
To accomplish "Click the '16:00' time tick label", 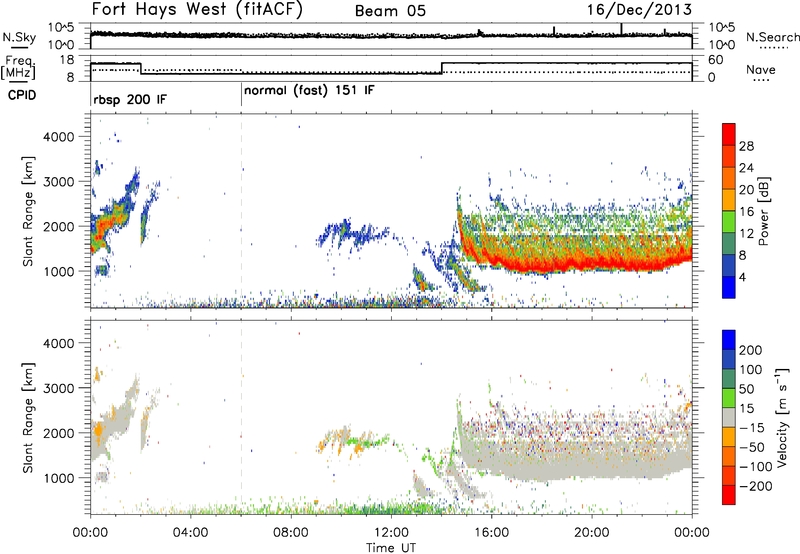I will pos(491,533).
